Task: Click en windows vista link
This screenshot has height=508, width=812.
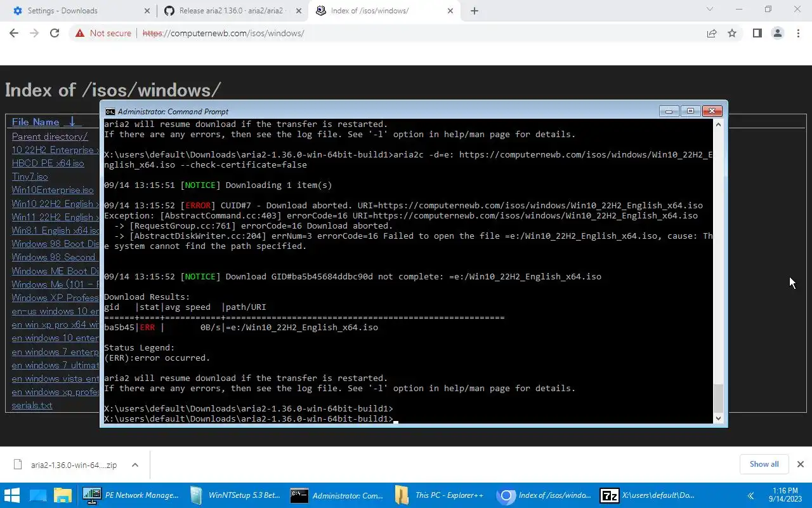Action: (56, 378)
